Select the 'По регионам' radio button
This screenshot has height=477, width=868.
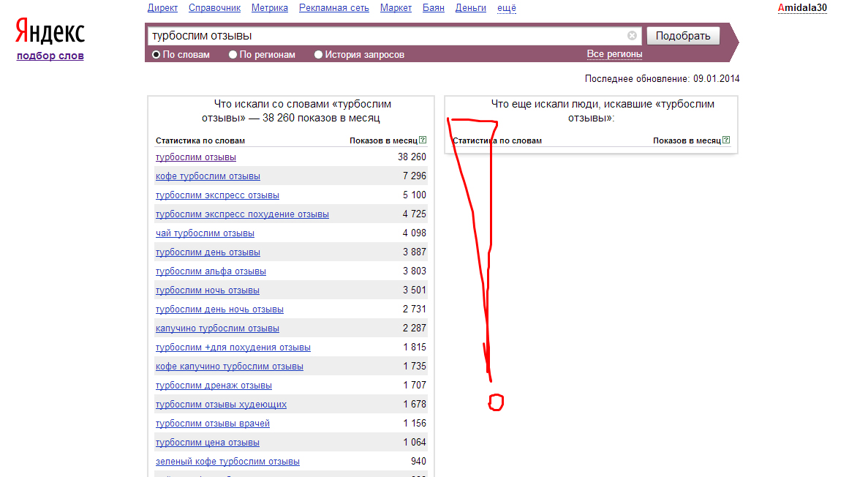pyautogui.click(x=233, y=55)
